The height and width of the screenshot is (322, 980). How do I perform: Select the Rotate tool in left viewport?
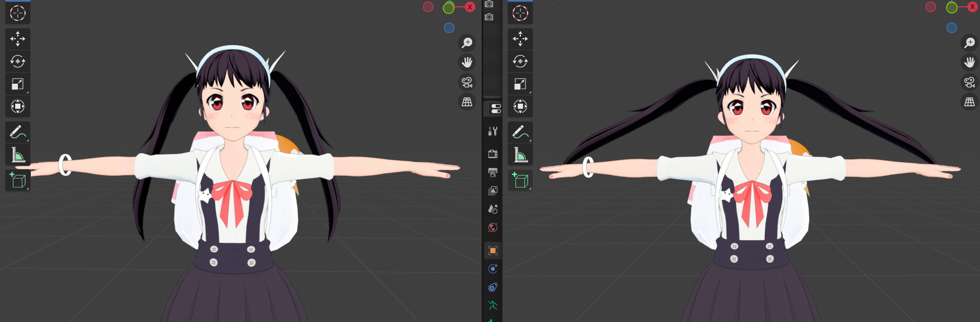click(x=18, y=61)
